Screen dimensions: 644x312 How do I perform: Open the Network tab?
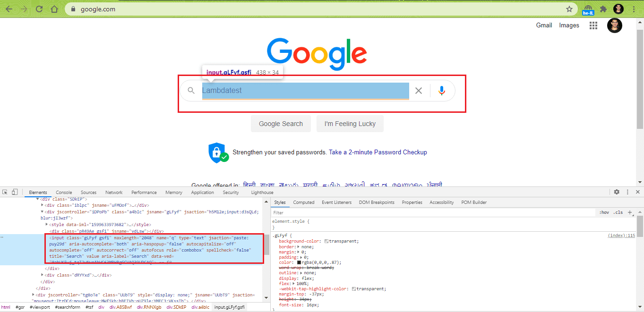point(114,192)
